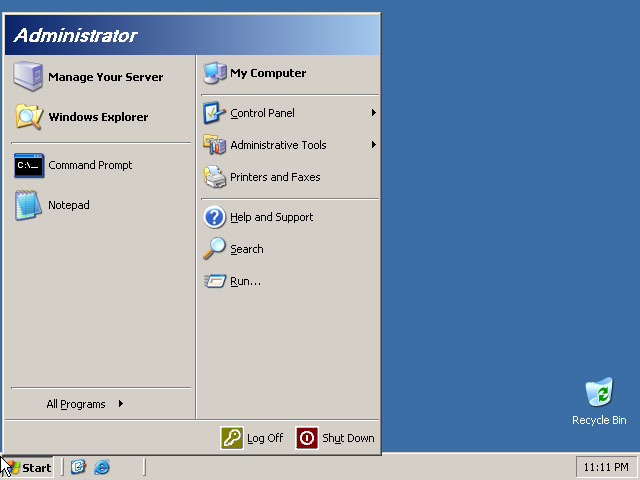Open My Computer monitor icon
640x480 pixels.
215,73
